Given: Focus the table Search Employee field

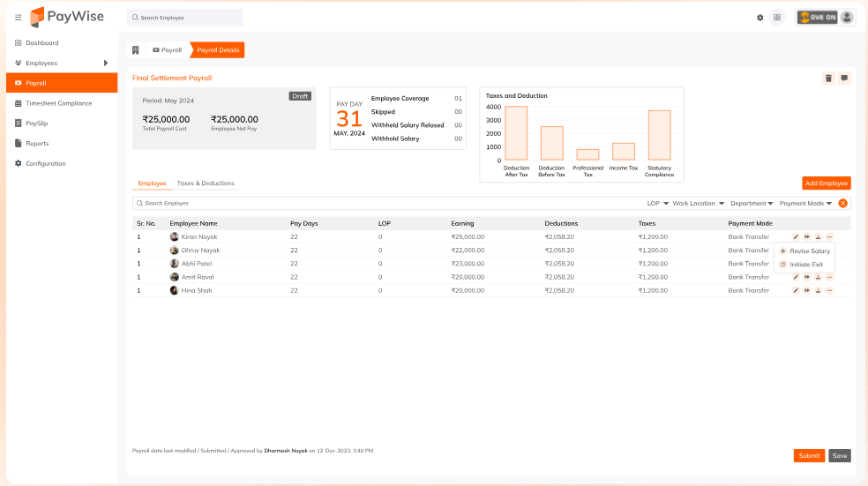Looking at the screenshot, I should (387, 203).
